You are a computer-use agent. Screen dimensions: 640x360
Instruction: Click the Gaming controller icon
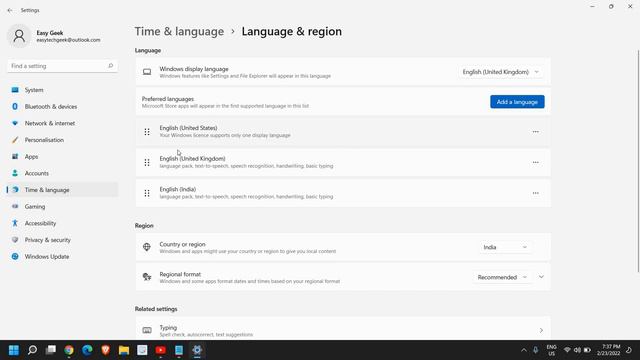(x=15, y=207)
